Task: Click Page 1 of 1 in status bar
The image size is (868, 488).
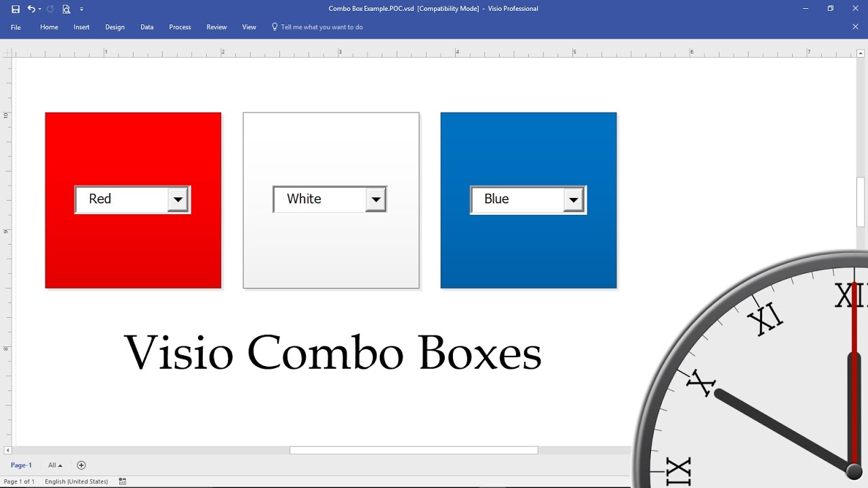Action: tap(19, 481)
